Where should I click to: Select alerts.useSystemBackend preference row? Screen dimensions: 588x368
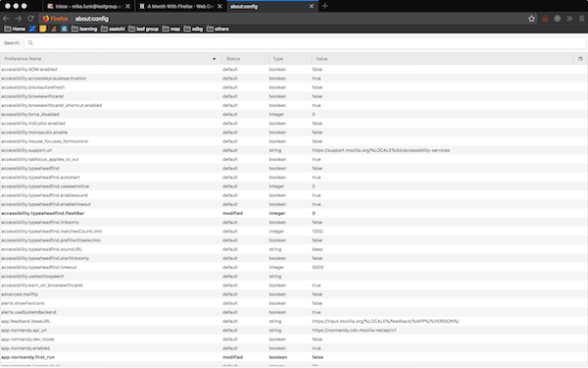294,312
